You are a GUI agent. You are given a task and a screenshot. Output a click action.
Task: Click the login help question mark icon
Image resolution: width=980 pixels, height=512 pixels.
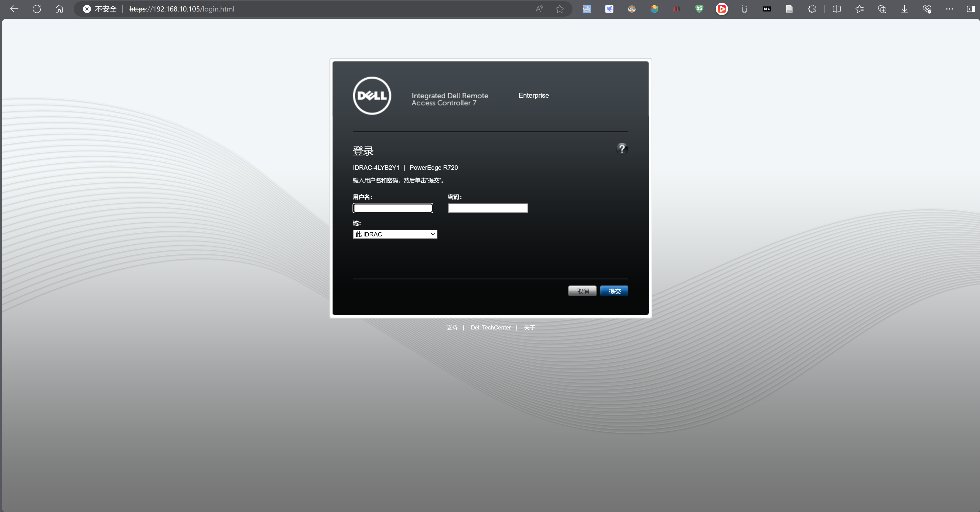pos(622,149)
